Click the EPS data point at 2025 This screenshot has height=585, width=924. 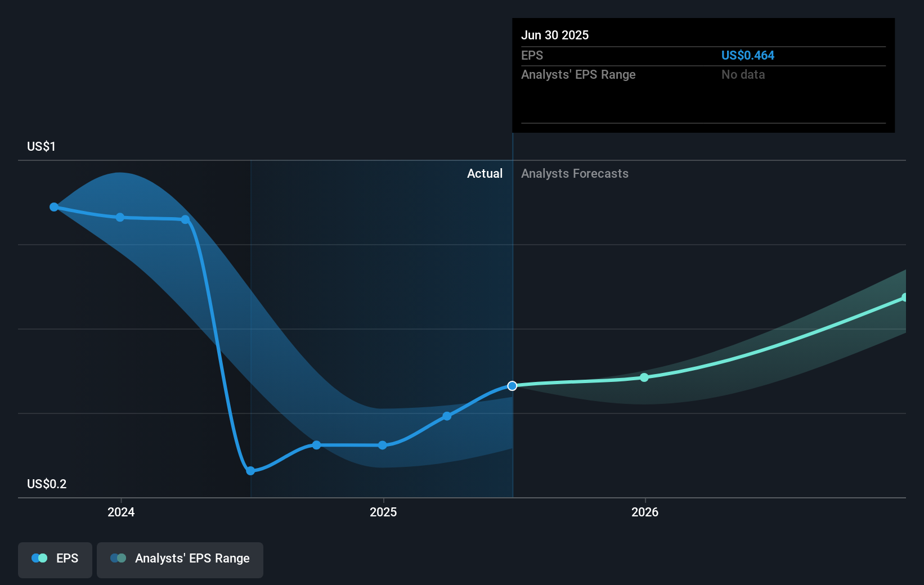click(383, 445)
